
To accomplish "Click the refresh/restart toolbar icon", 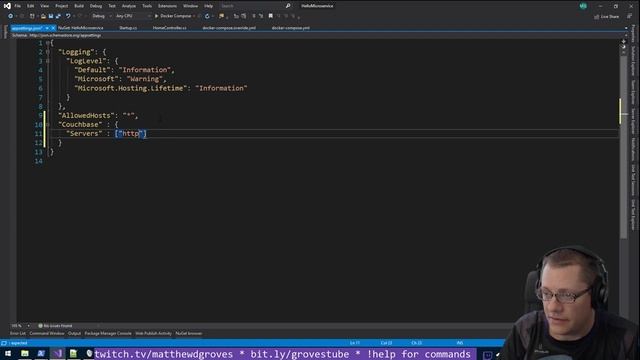I will (207, 16).
